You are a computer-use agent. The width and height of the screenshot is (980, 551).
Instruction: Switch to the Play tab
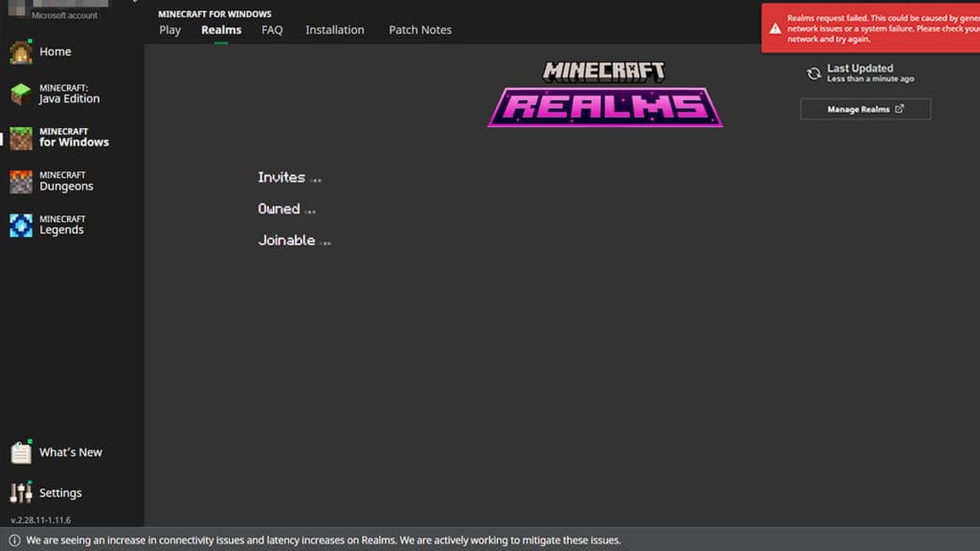tap(169, 30)
